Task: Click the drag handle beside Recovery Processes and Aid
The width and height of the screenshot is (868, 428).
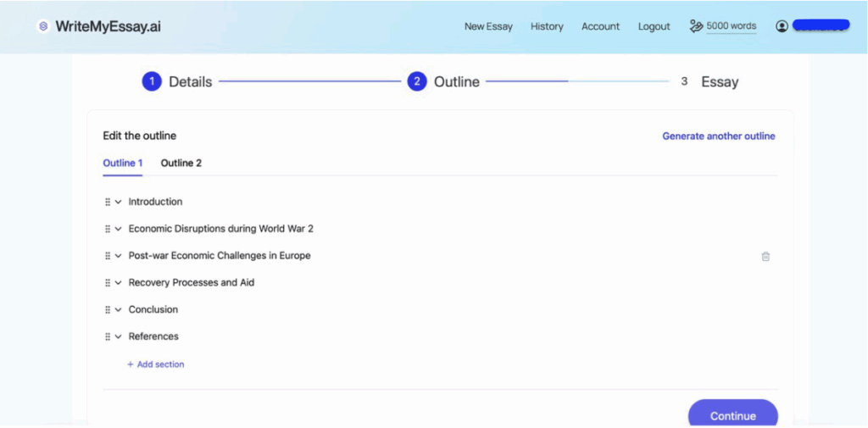Action: [108, 282]
